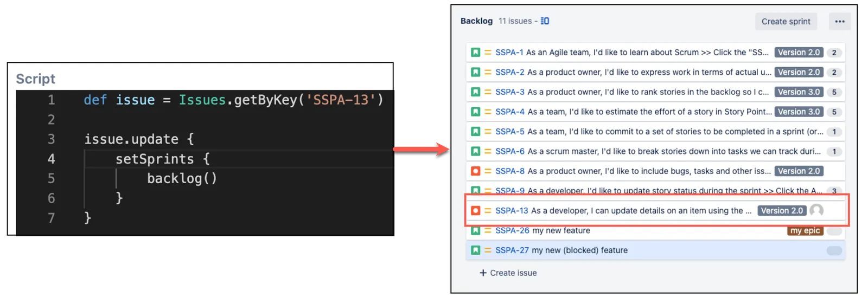Click story point estimate 1 on SSPA-6
This screenshot has height=297, width=868.
click(x=834, y=151)
